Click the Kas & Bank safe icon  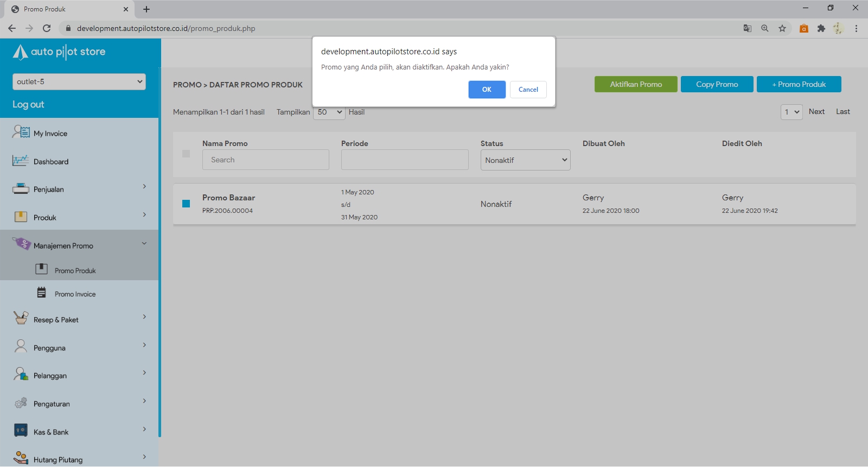[x=21, y=431]
